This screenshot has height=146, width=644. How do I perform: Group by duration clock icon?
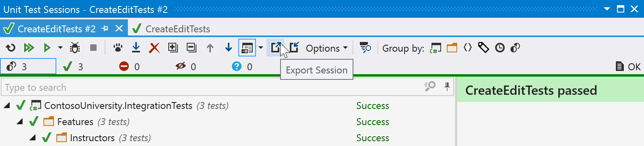coord(500,48)
